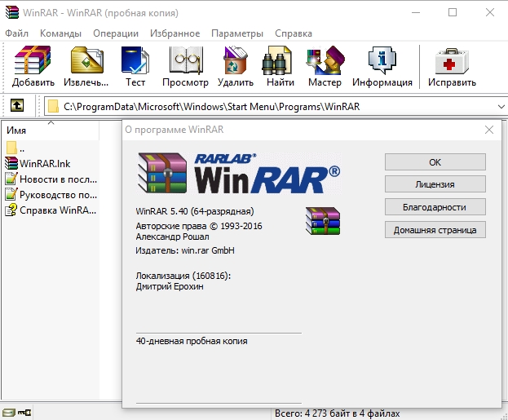Select the Справка WinRA... help file icon
Viewport: 508px width, 420px height.
(x=11, y=210)
